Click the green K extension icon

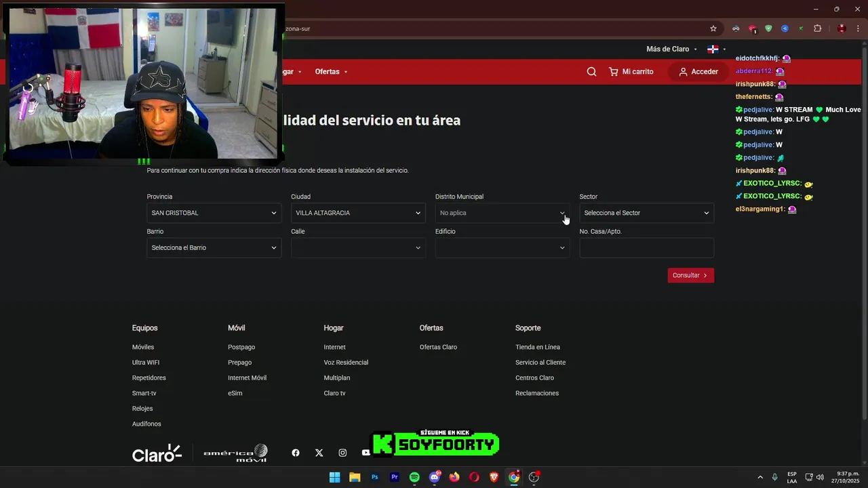pos(801,28)
